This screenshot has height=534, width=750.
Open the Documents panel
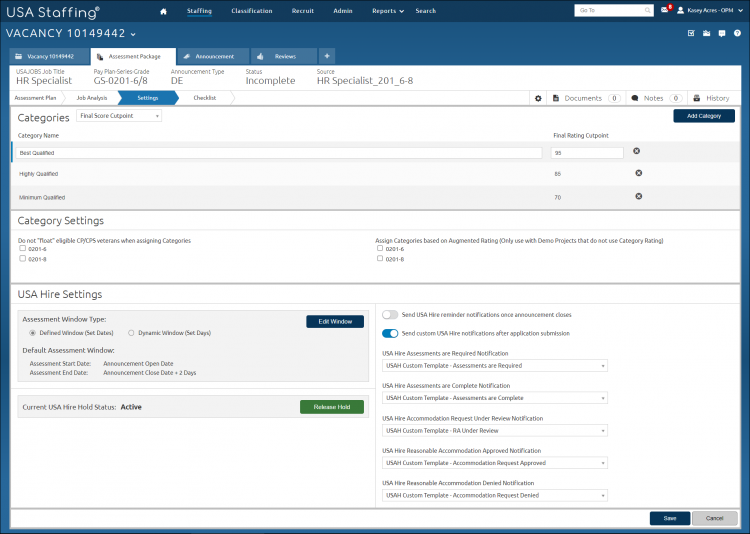point(586,98)
